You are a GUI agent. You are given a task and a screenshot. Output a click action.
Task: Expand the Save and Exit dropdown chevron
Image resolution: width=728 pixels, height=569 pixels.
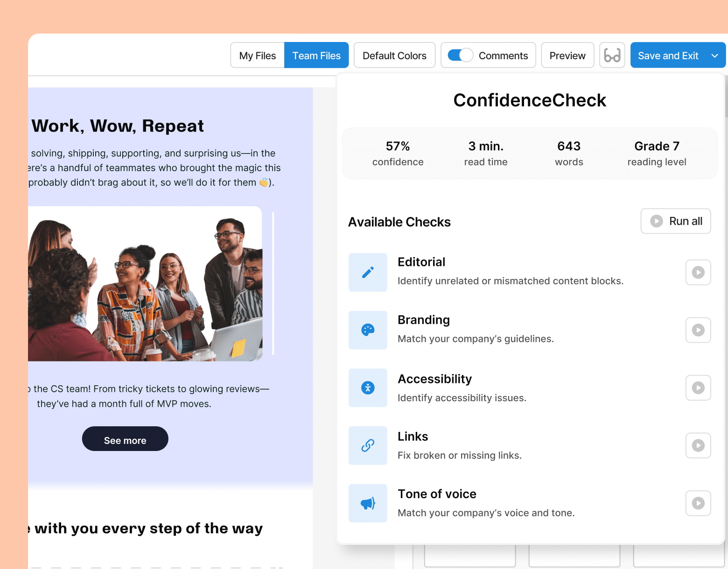[x=714, y=55]
